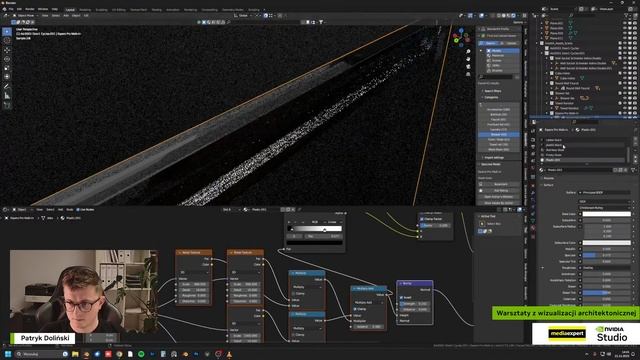
Task: Open the 3D dimensions dropdown on first Noise Texture
Action: [193, 272]
